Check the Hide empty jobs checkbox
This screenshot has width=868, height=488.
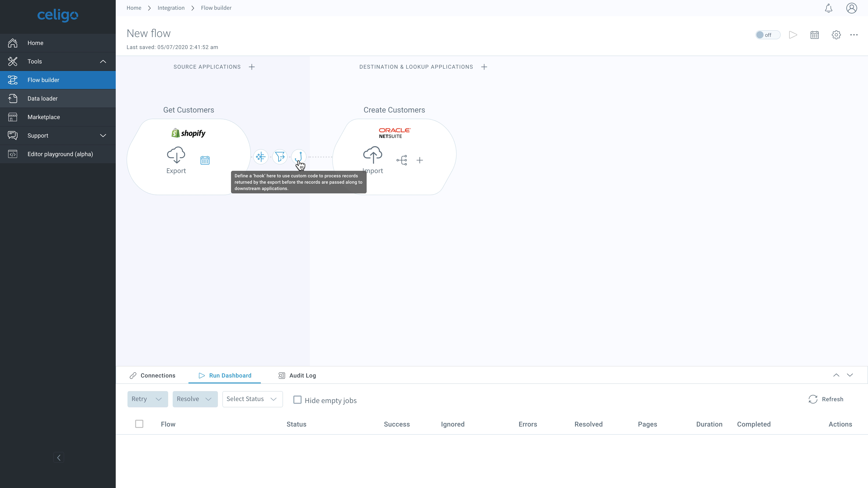(297, 400)
